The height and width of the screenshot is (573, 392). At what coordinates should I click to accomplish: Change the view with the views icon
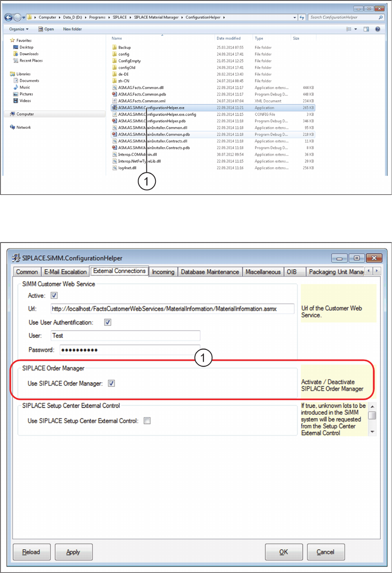(x=348, y=29)
